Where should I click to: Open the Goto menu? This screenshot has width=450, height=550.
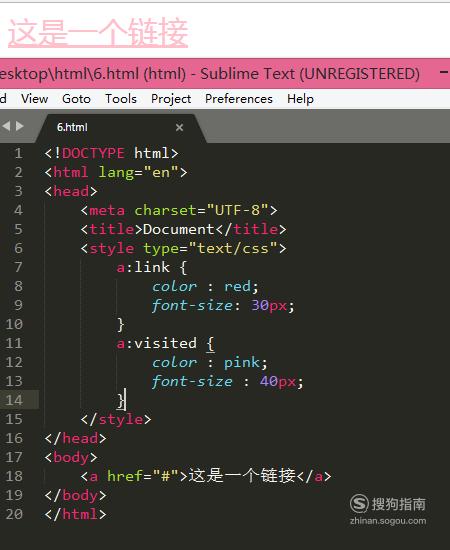coord(76,99)
